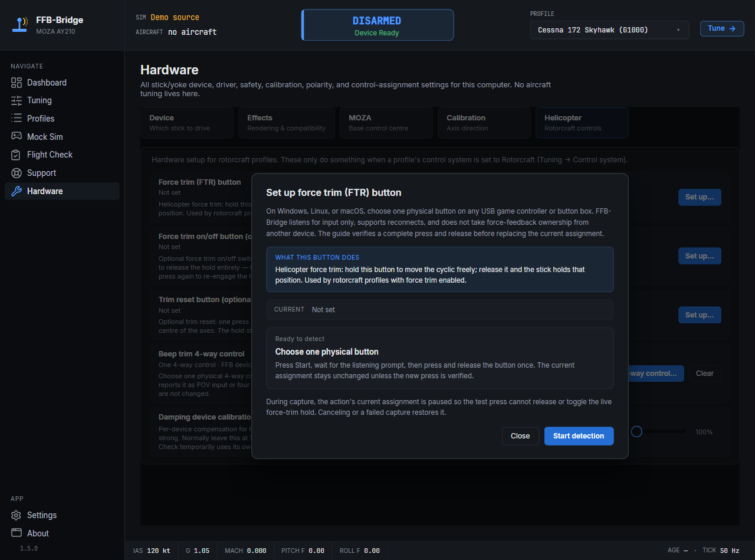Click Set up for Force trim (FTR) button
The height and width of the screenshot is (560, 755).
click(700, 197)
